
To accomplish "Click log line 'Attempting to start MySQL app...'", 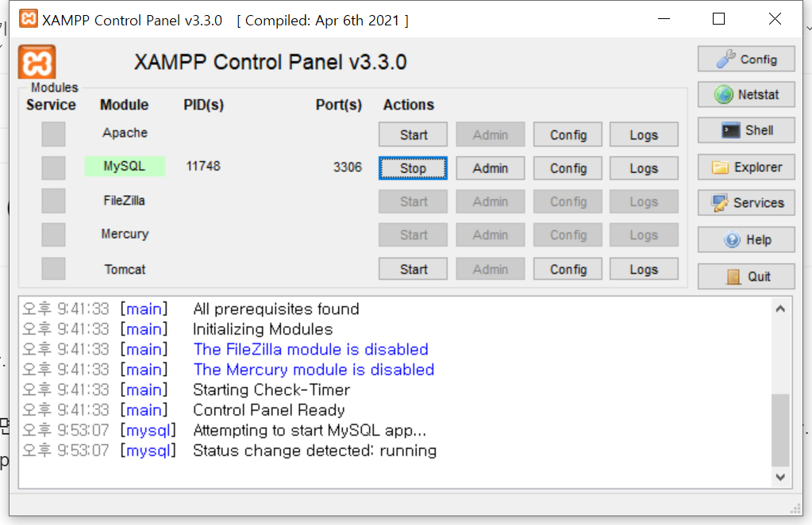I will point(310,431).
